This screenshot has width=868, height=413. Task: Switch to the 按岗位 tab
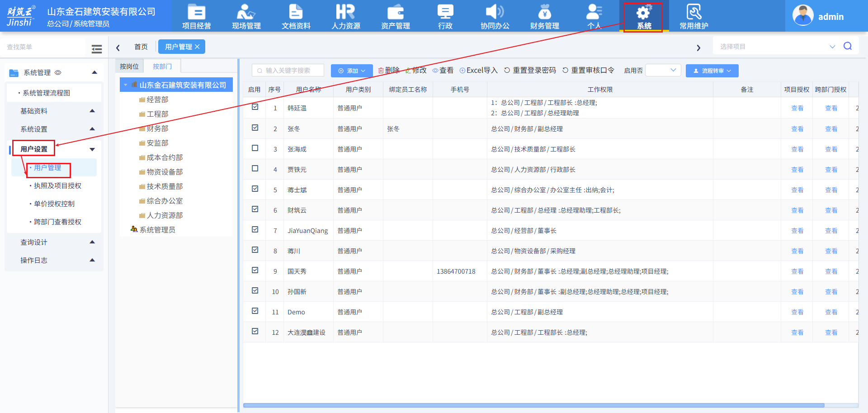[129, 66]
